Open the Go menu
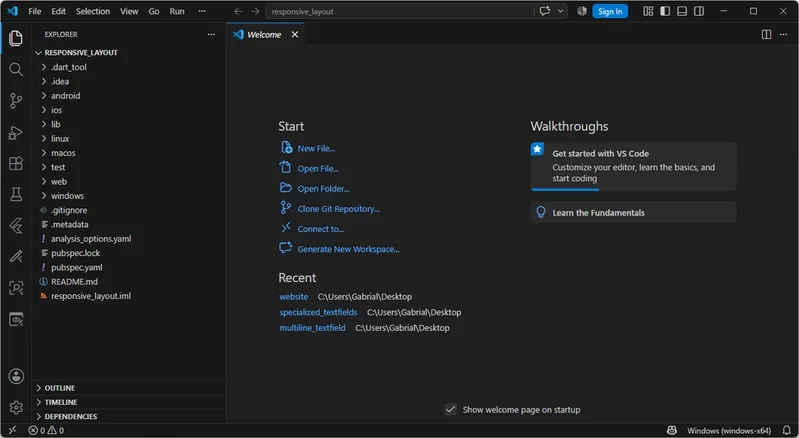The image size is (799, 438). point(154,11)
